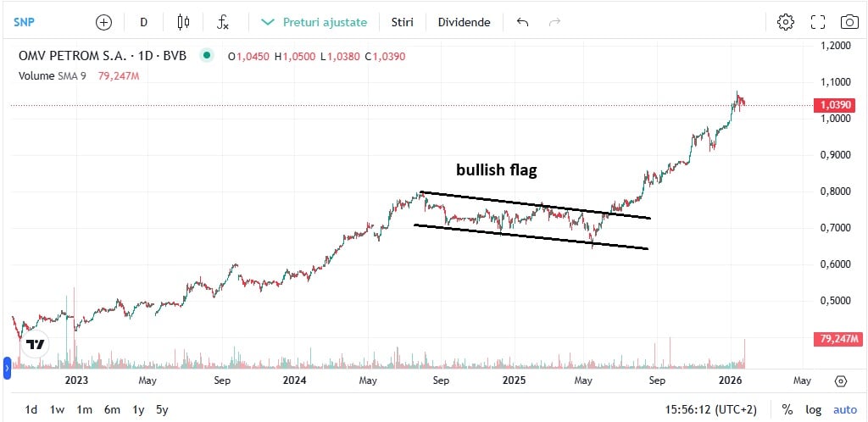Click the add symbol plus icon

click(103, 22)
